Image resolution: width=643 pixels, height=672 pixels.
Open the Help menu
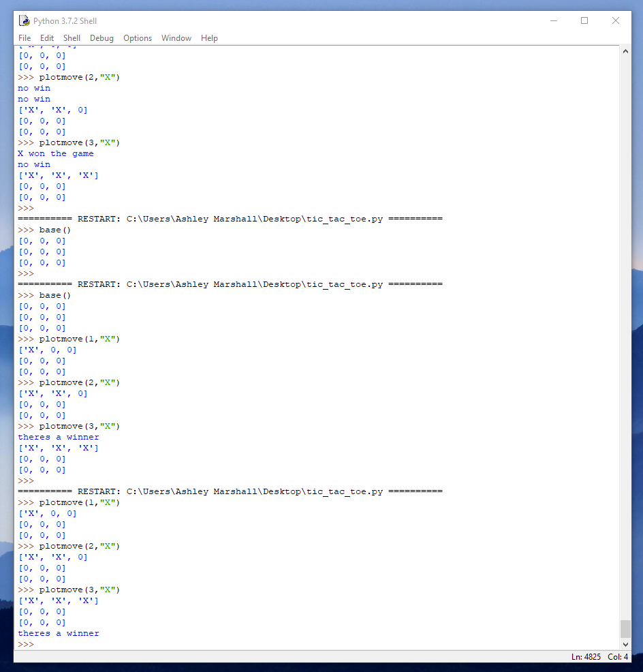point(209,38)
